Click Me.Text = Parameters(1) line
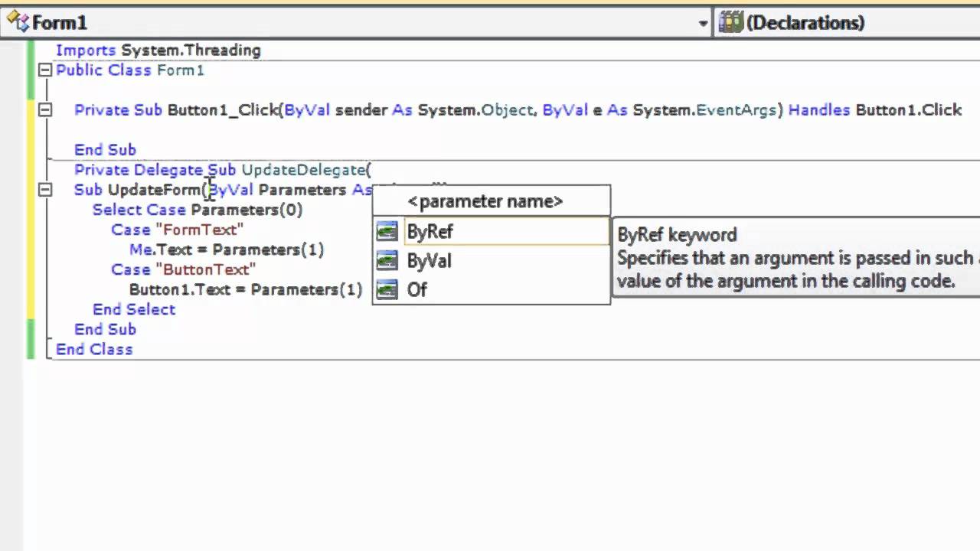Viewport: 980px width, 551px height. pyautogui.click(x=227, y=249)
